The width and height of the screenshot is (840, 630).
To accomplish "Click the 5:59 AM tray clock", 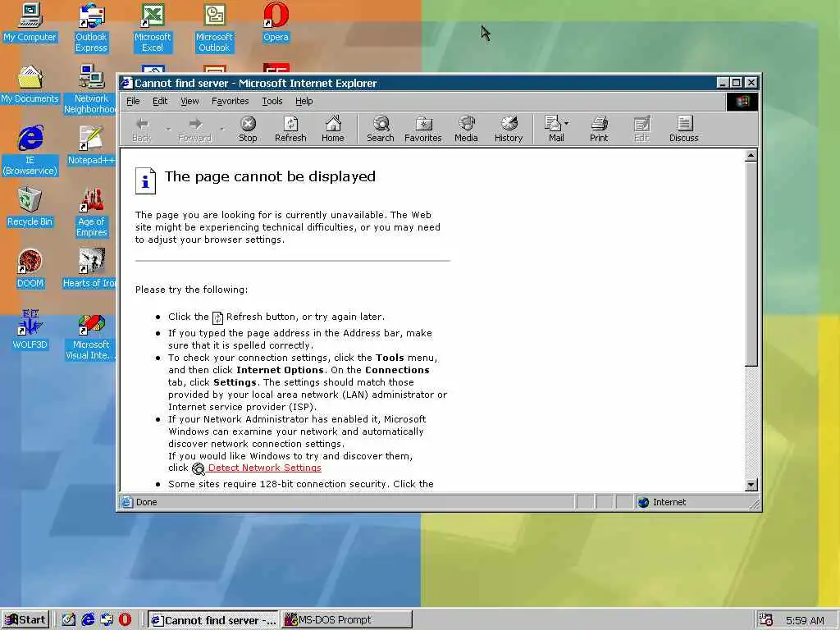I will point(805,620).
